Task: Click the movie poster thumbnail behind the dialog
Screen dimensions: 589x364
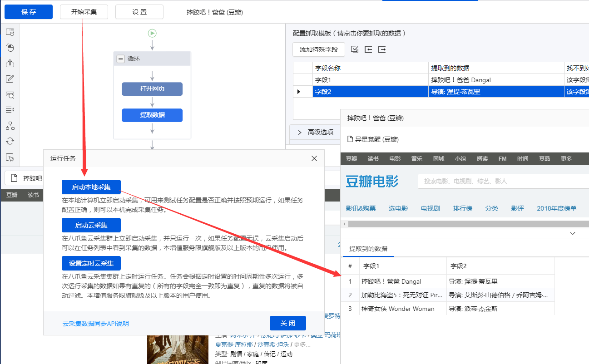Action: [177, 349]
